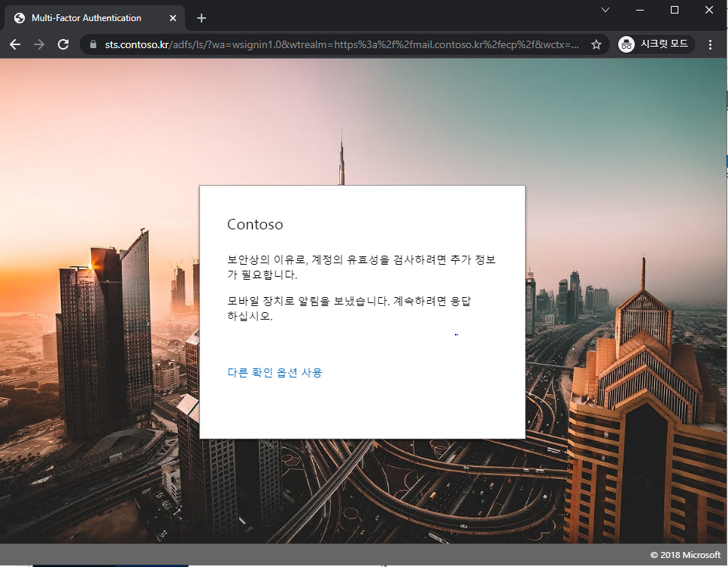Click the 다른 확인 옵션 사용 link
Image resolution: width=728 pixels, height=567 pixels.
275,372
